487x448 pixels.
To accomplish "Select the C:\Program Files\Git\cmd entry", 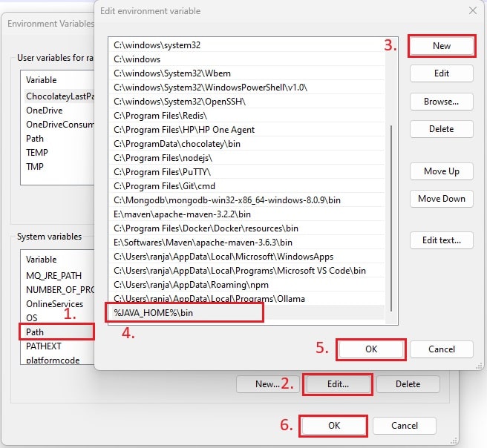I will 246,186.
